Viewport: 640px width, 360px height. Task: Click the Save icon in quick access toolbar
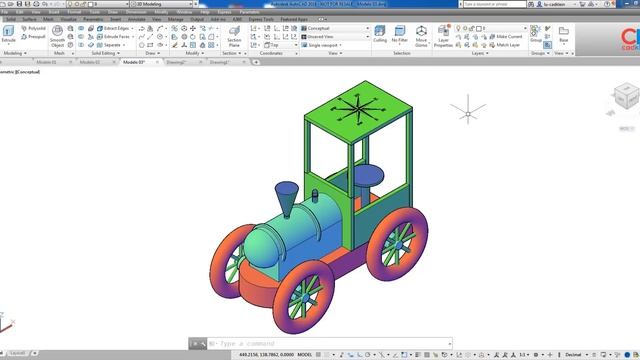[19, 4]
